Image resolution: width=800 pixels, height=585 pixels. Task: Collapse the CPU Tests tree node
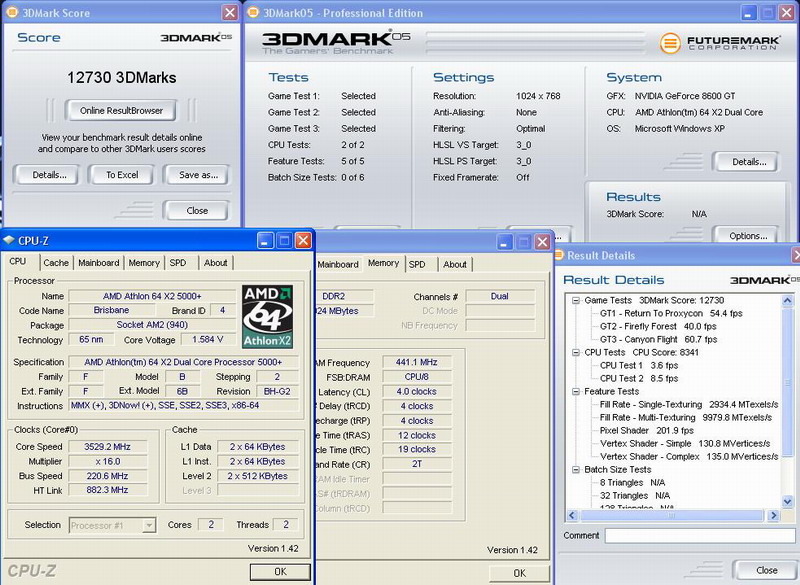[576, 352]
